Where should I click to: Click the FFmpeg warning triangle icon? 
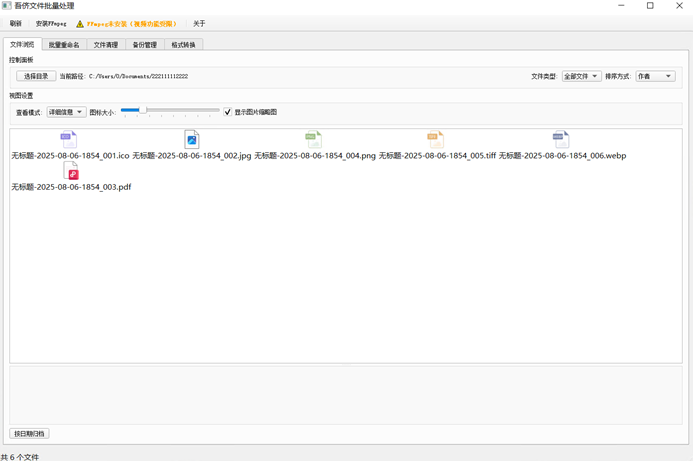[80, 24]
